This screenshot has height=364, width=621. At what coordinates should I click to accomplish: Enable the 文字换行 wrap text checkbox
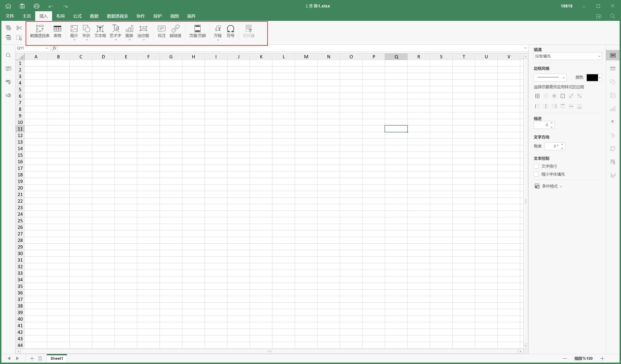pyautogui.click(x=536, y=166)
